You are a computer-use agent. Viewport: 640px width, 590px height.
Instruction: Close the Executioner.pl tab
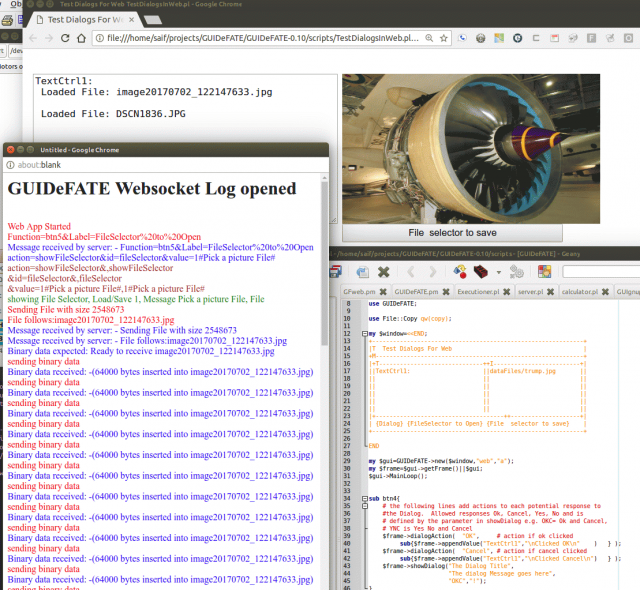507,292
